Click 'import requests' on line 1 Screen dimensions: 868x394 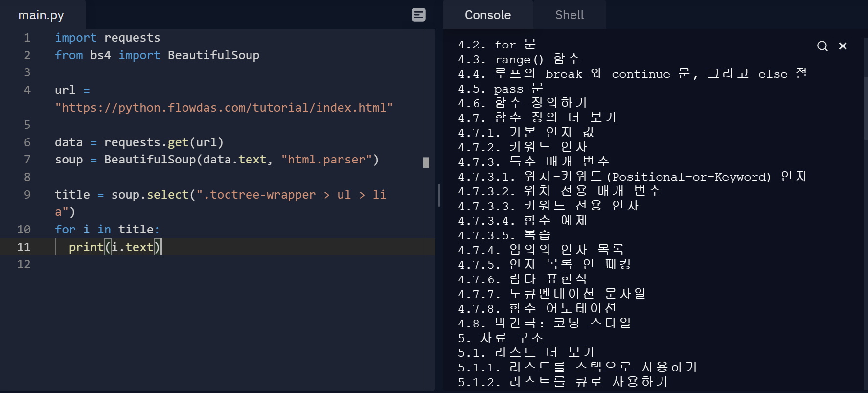click(108, 38)
